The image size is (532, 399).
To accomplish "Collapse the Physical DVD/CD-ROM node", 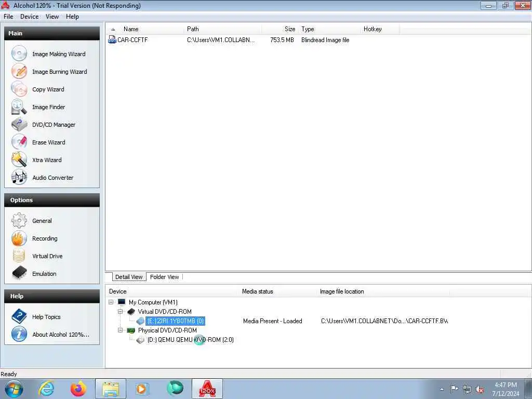I will click(120, 330).
